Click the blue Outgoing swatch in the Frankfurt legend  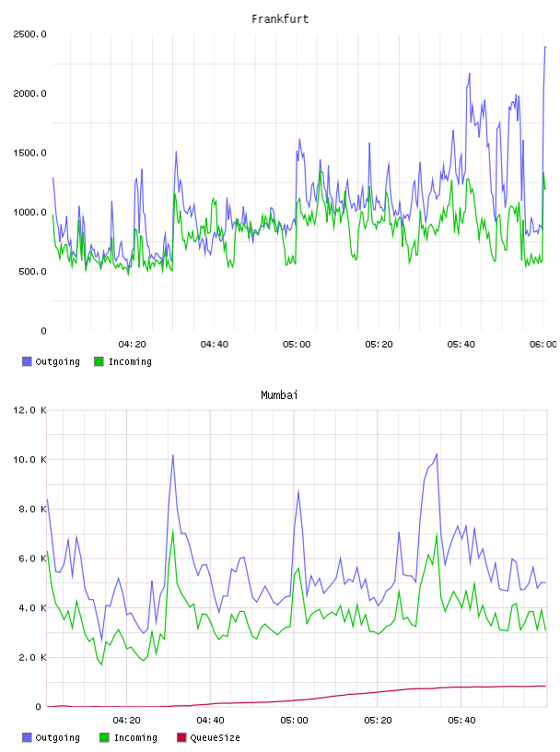(x=27, y=361)
